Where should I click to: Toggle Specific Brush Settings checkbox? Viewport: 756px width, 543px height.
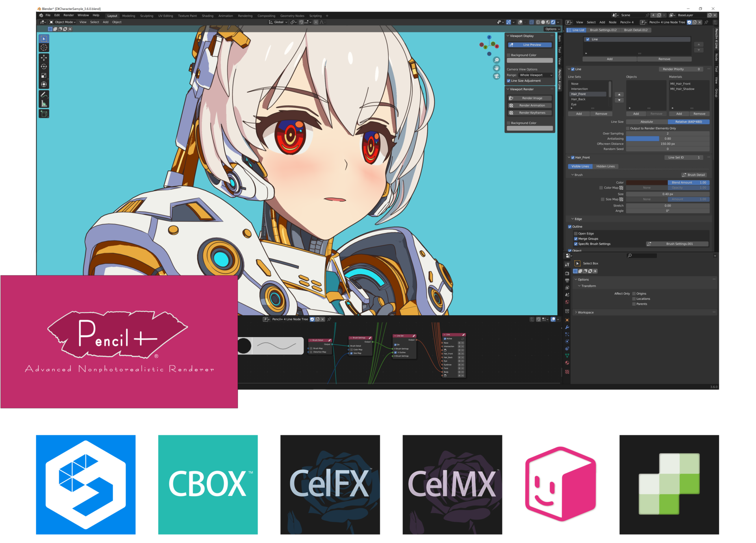(x=576, y=244)
